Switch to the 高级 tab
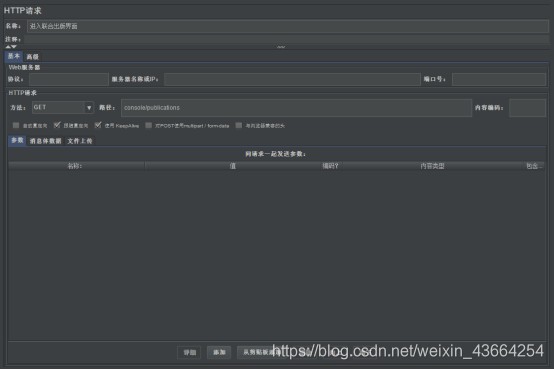Image resolution: width=554 pixels, height=370 pixels. [x=33, y=57]
